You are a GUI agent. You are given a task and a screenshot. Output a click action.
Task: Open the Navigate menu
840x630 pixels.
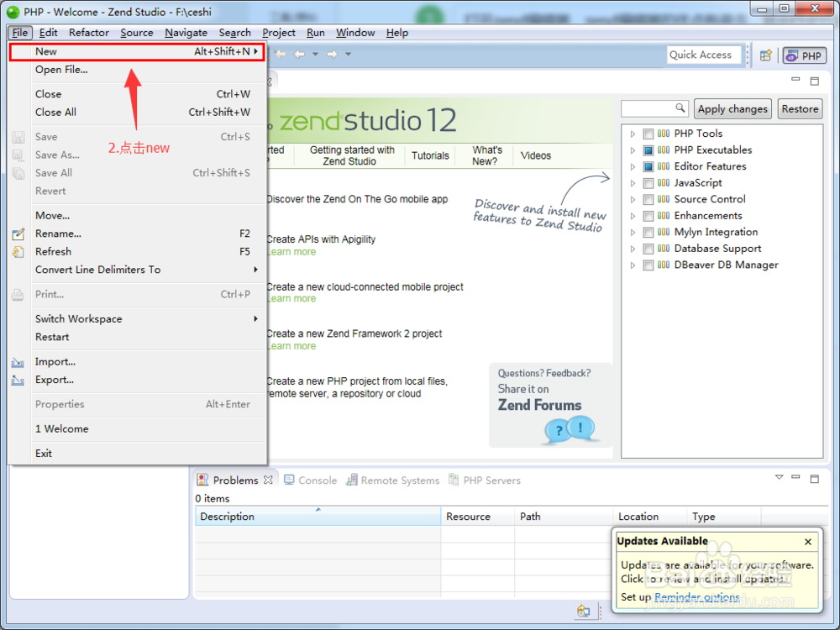[x=186, y=33]
